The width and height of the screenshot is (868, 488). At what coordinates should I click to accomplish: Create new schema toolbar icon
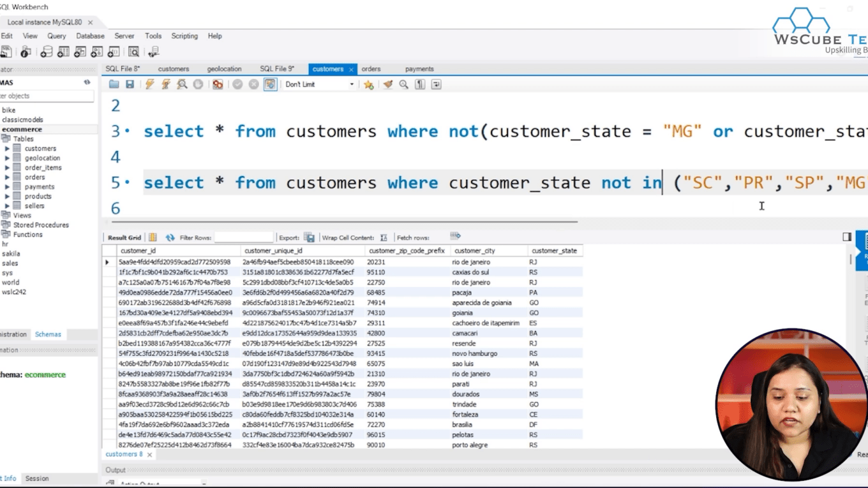[x=47, y=52]
